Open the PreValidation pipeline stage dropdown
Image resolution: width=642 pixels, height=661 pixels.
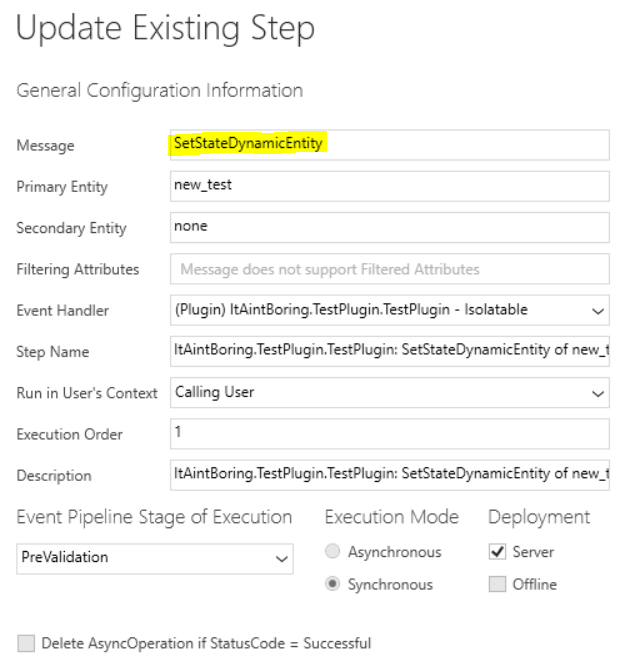point(155,559)
